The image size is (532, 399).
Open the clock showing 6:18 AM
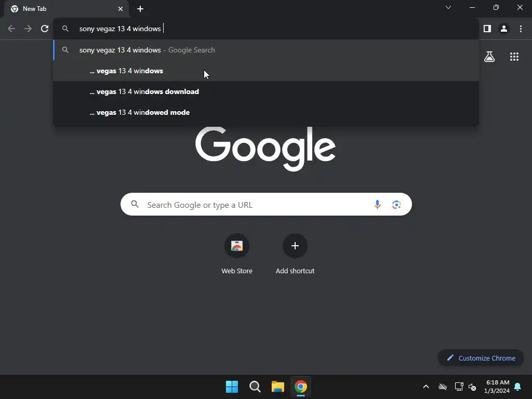click(497, 387)
